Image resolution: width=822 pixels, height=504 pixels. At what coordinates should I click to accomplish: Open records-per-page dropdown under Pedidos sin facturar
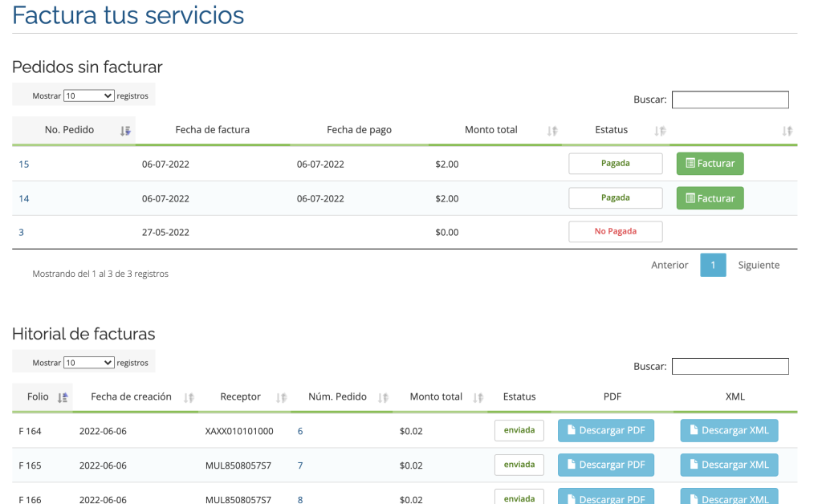click(88, 96)
